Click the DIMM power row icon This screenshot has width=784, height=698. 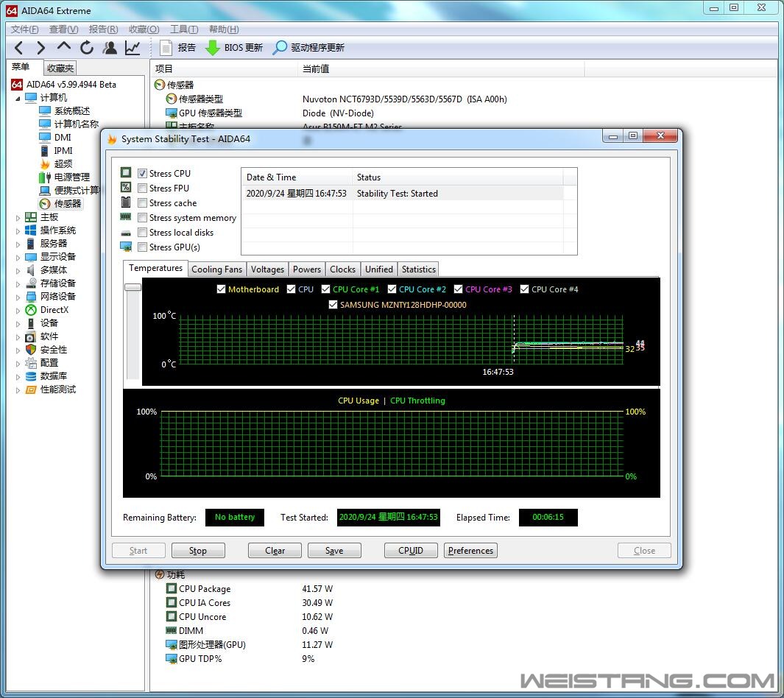171,630
